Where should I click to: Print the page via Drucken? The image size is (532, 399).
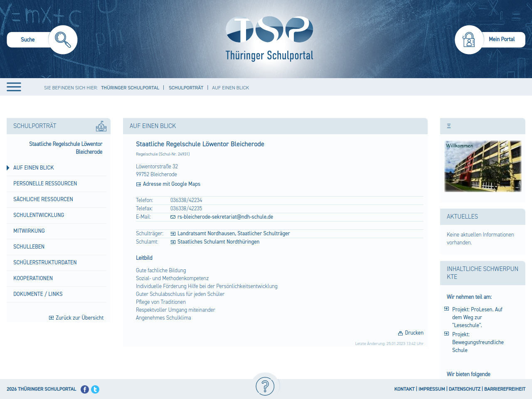(x=411, y=333)
